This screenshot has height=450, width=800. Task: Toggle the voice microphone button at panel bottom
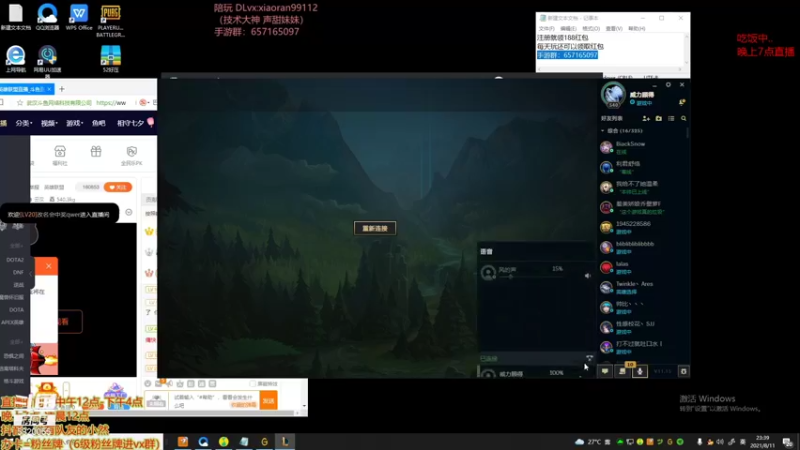(x=640, y=371)
